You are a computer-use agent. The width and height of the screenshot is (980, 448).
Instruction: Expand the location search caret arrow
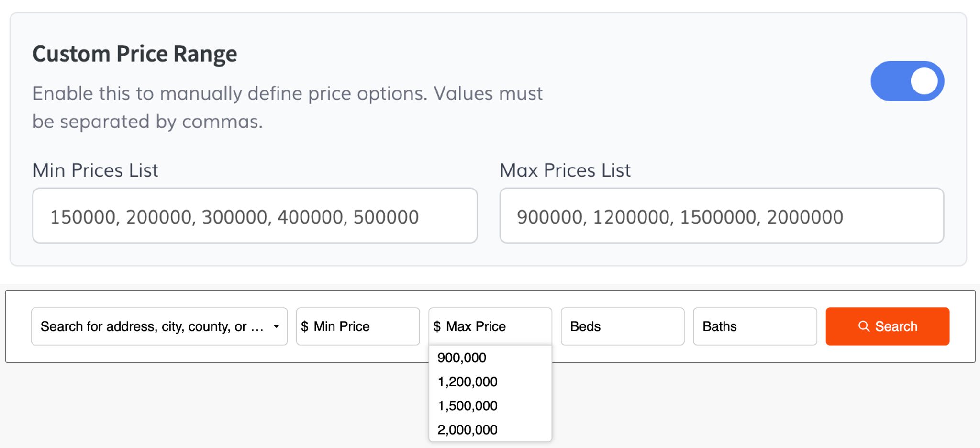(276, 326)
